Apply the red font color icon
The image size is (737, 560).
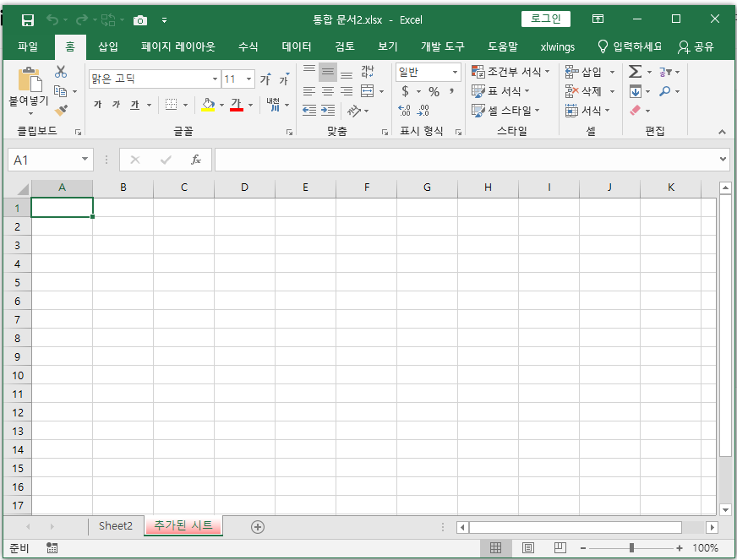click(x=237, y=104)
